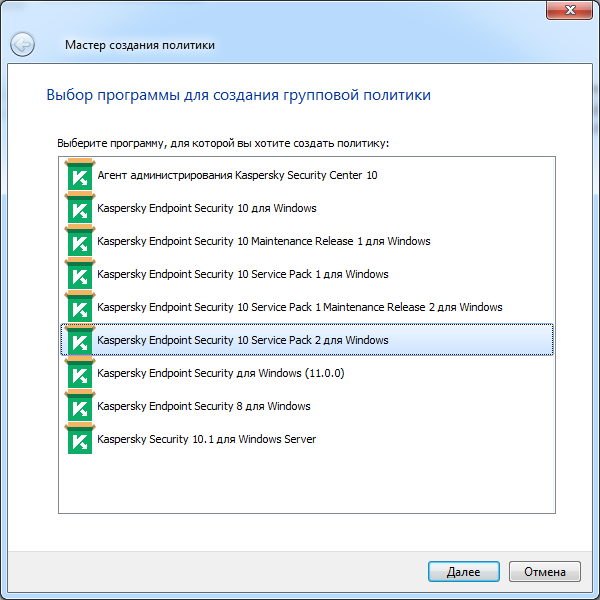Image resolution: width=600 pixels, height=600 pixels.
Task: Close the policy wizard window
Action: tap(570, 10)
